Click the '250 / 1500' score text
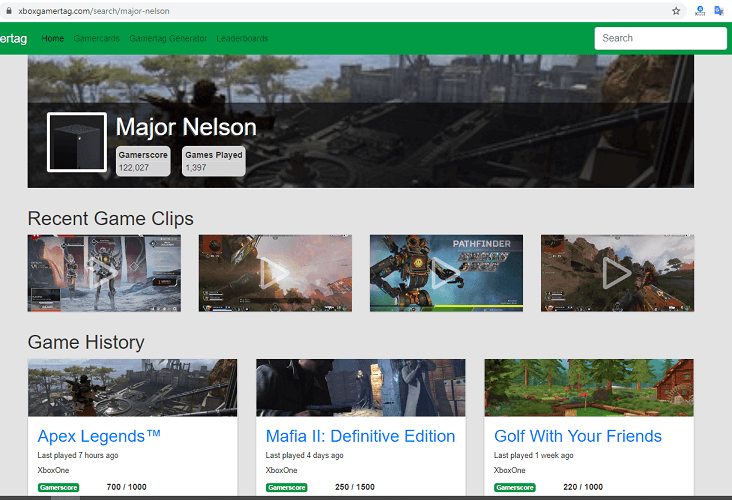Screen dimensions: 732x500 coord(355,487)
